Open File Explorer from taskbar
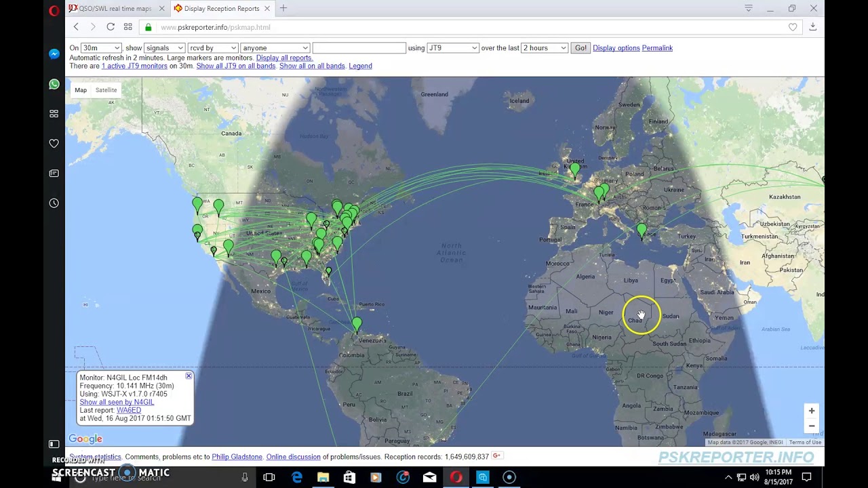Image resolution: width=868 pixels, height=488 pixels. click(323, 477)
